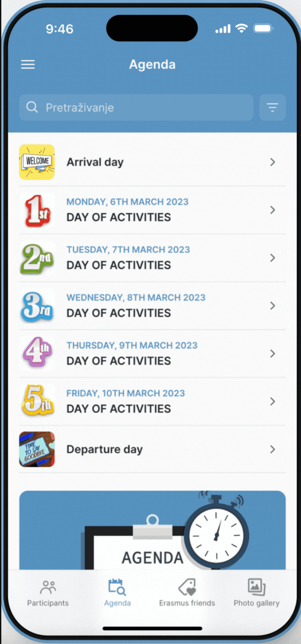The image size is (301, 644).
Task: Tap the Agenda stopwatch banner image
Action: [152, 530]
